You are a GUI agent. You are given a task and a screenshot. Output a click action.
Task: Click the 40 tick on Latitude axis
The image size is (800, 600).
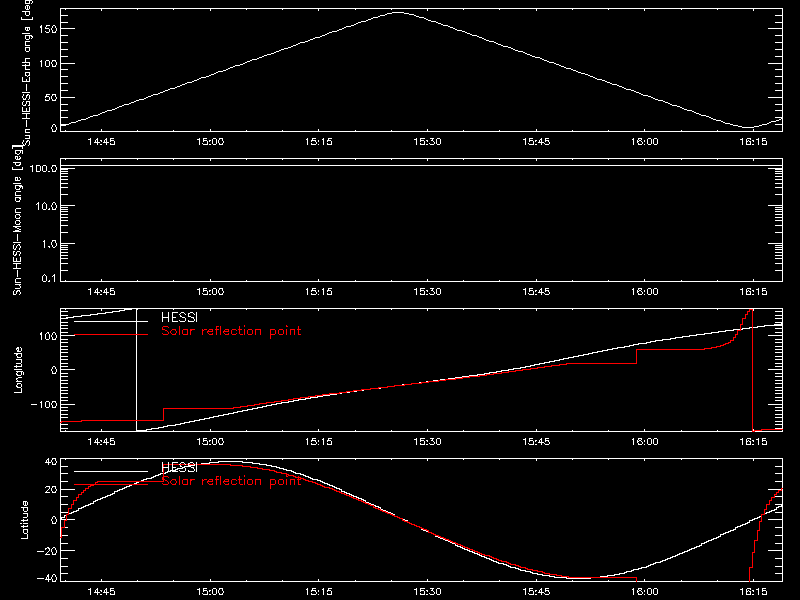(52, 462)
